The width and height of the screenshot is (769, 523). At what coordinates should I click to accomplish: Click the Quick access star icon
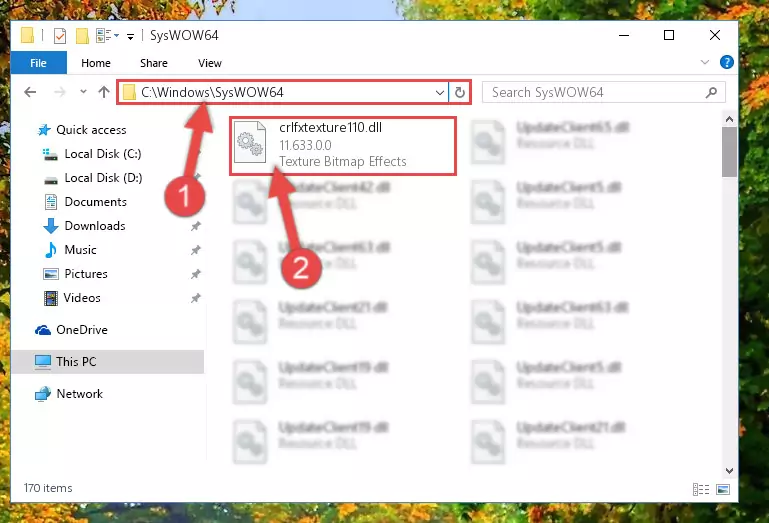(44, 130)
